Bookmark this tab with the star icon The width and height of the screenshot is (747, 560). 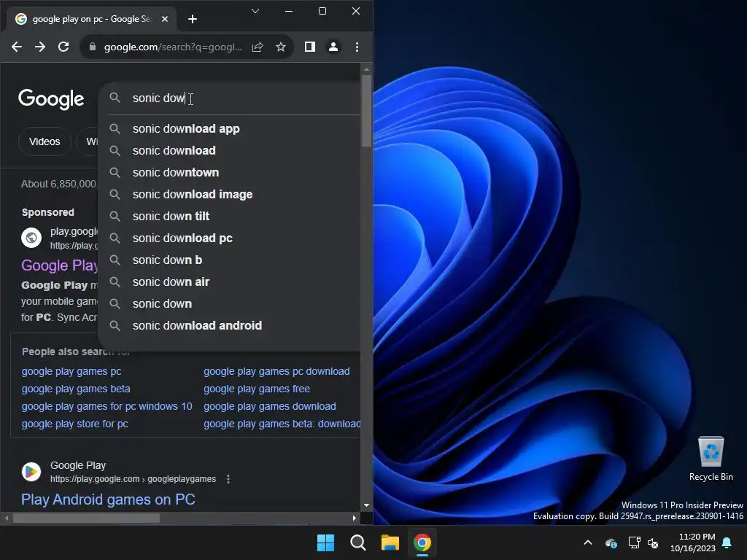tap(281, 47)
